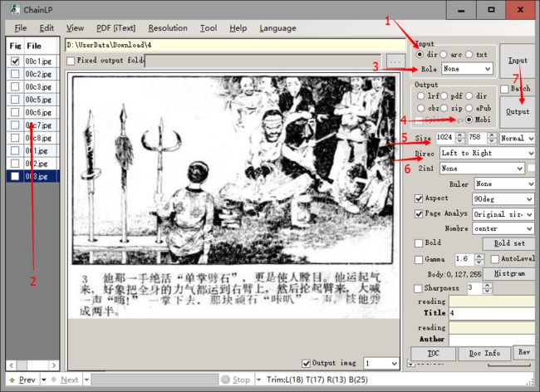Click the Doc Info button
Screen dimensions: 540x392
point(484,354)
